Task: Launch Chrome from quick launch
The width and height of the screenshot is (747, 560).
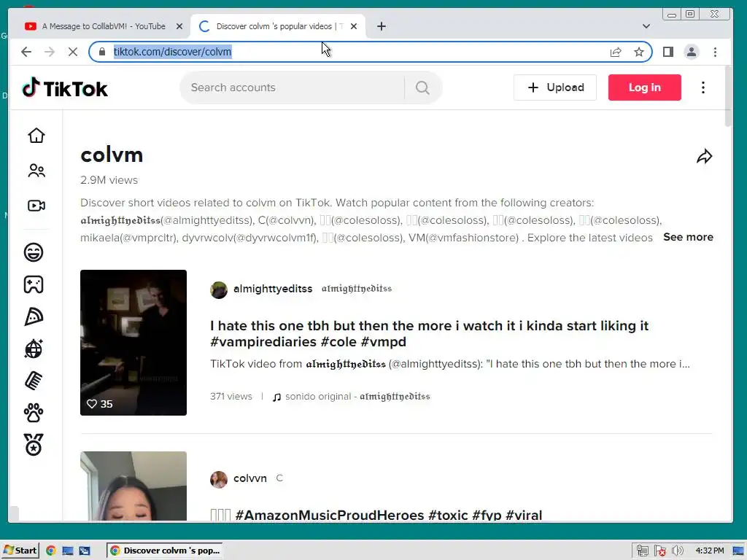Action: point(51,551)
